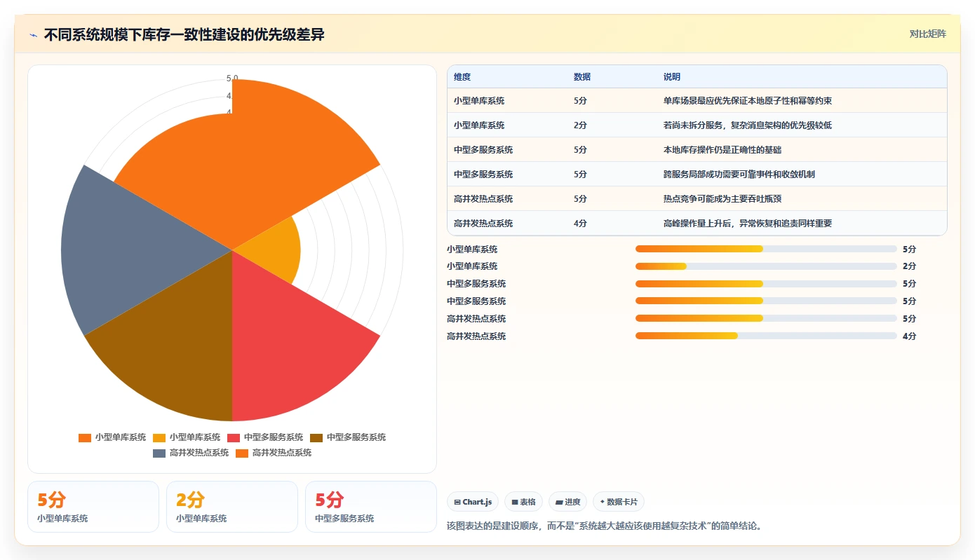The image size is (975, 560).
Task: Click the 进度 tag chip
Action: point(567,502)
